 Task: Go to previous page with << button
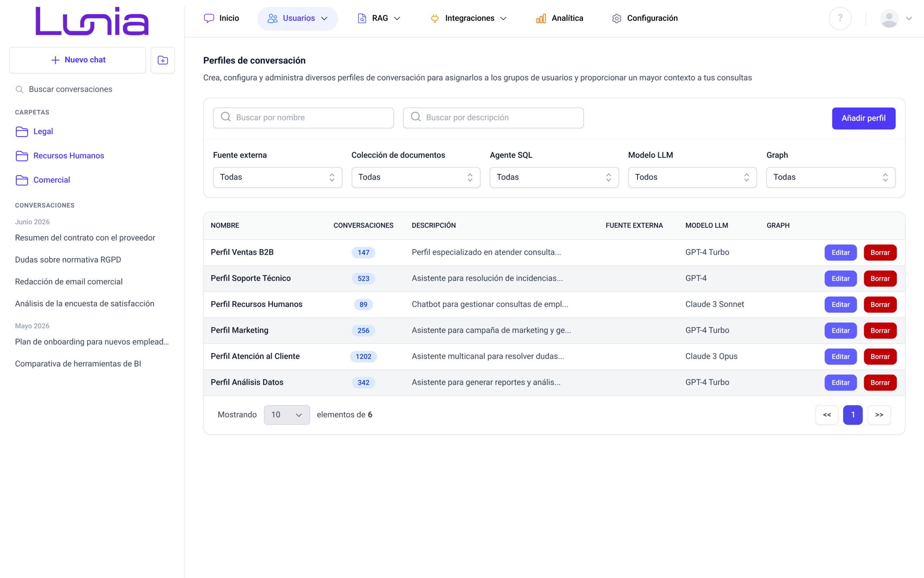point(827,415)
